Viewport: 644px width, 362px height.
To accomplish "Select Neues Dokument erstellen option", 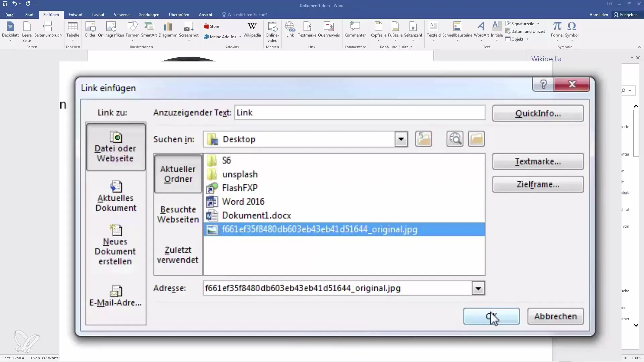I will point(115,243).
